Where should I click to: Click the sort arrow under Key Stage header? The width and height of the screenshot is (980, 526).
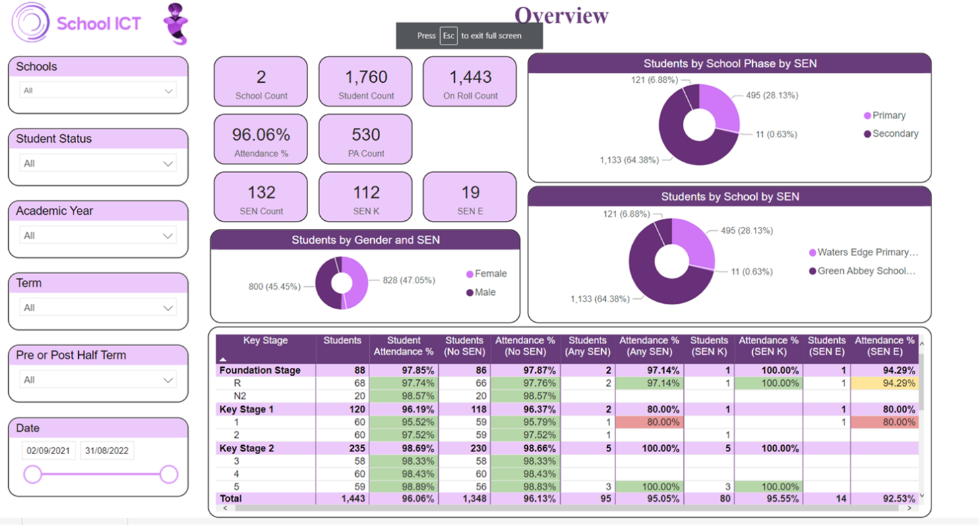coord(223,360)
